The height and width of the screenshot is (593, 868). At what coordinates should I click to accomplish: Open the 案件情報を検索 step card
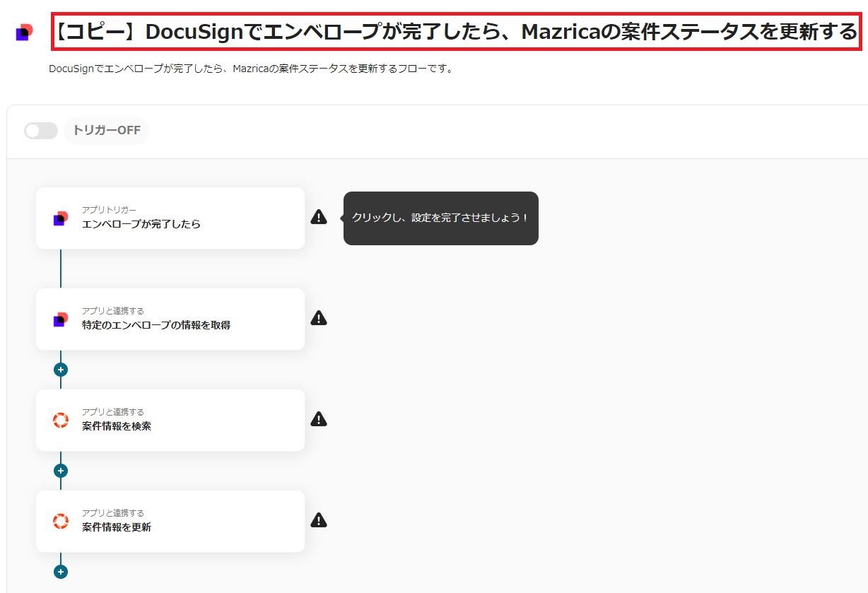[170, 420]
